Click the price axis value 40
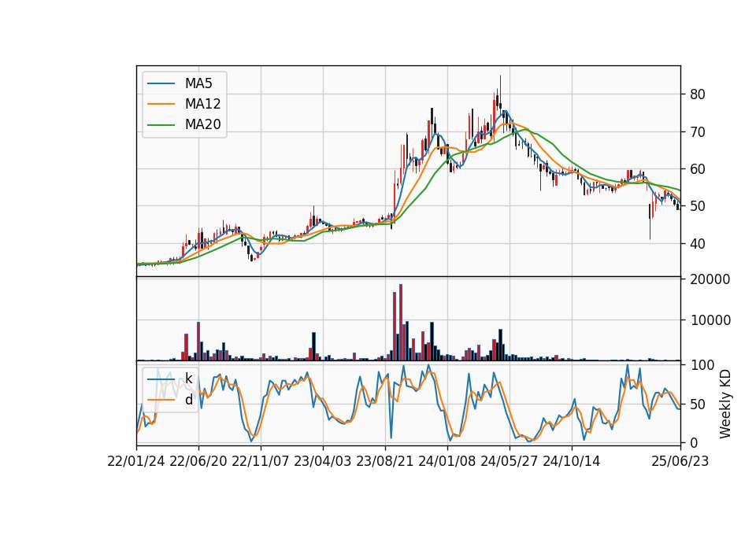Screen dimensions: 756x543 pos(698,244)
